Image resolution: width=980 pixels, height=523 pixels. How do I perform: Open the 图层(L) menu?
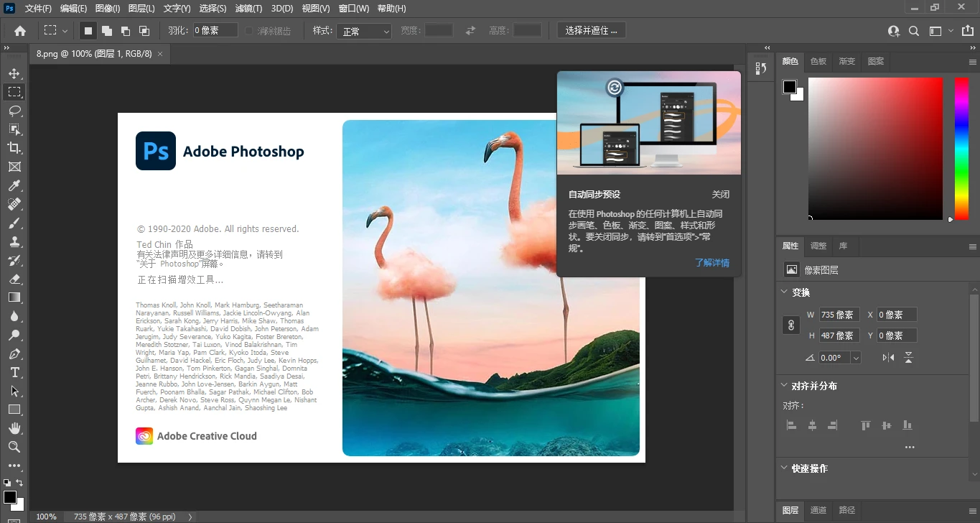141,9
